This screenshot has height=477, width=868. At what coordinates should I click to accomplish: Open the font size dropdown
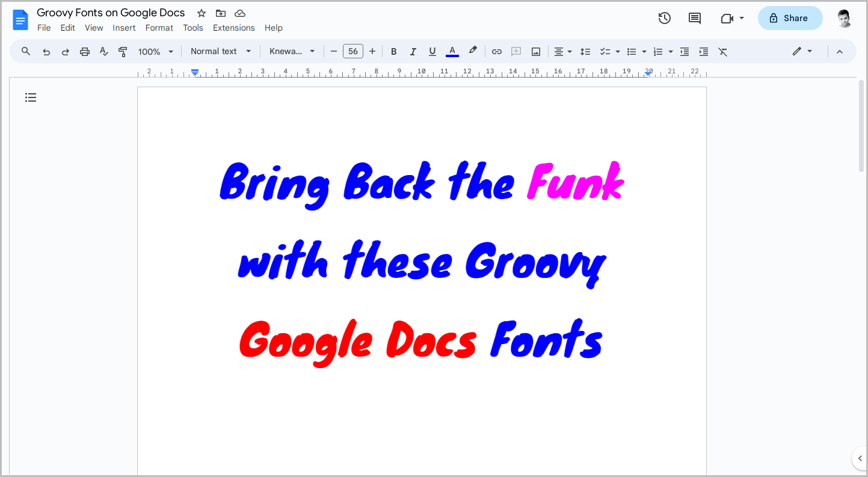[353, 51]
